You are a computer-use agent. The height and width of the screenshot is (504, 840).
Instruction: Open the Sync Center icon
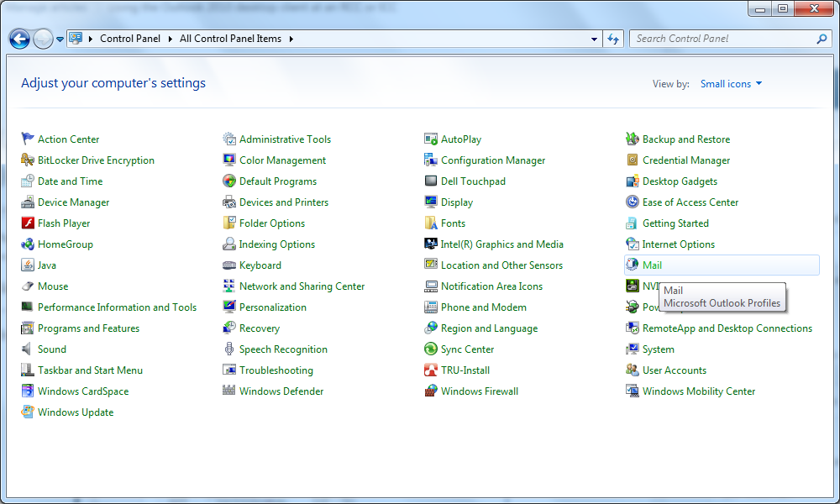coord(431,349)
